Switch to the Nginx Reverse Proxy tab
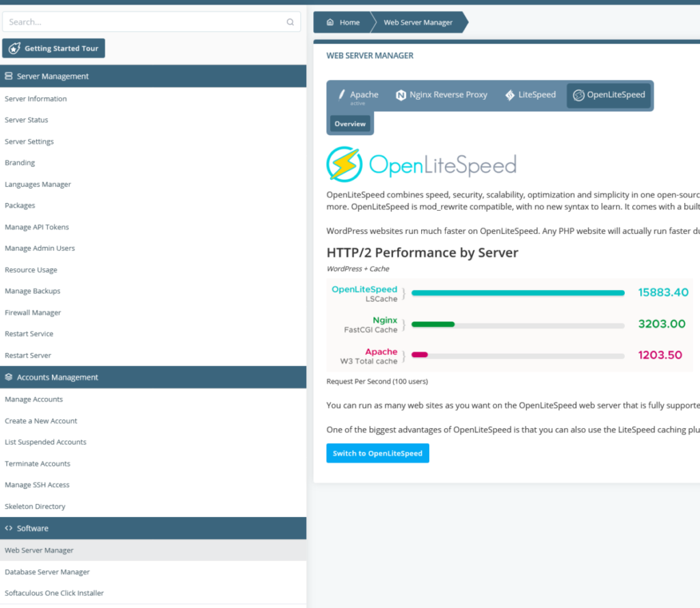 coord(442,94)
